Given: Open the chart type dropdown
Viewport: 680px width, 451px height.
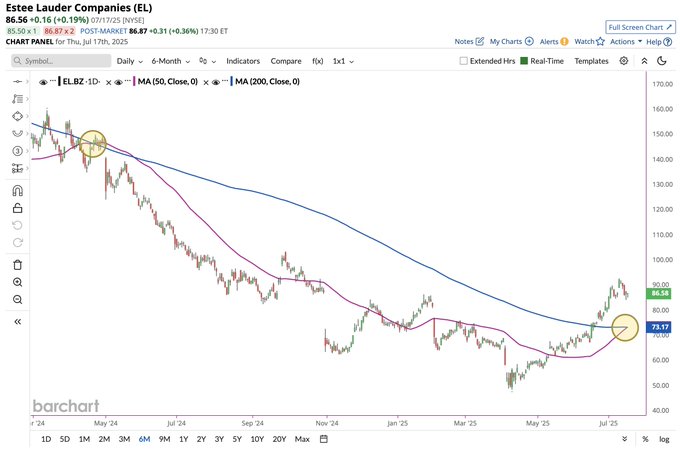Looking at the screenshot, I should tap(207, 61).
